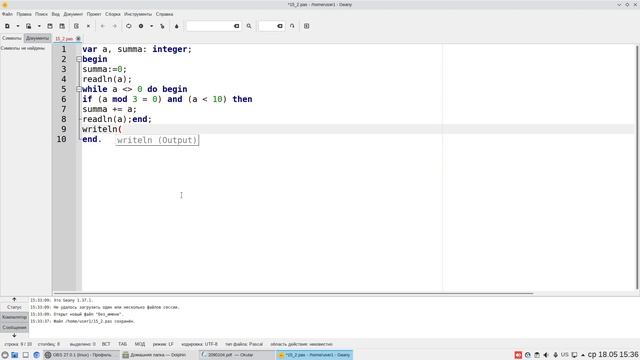The width and height of the screenshot is (640, 360).
Task: Open the Сообщения message tab
Action: point(14,327)
